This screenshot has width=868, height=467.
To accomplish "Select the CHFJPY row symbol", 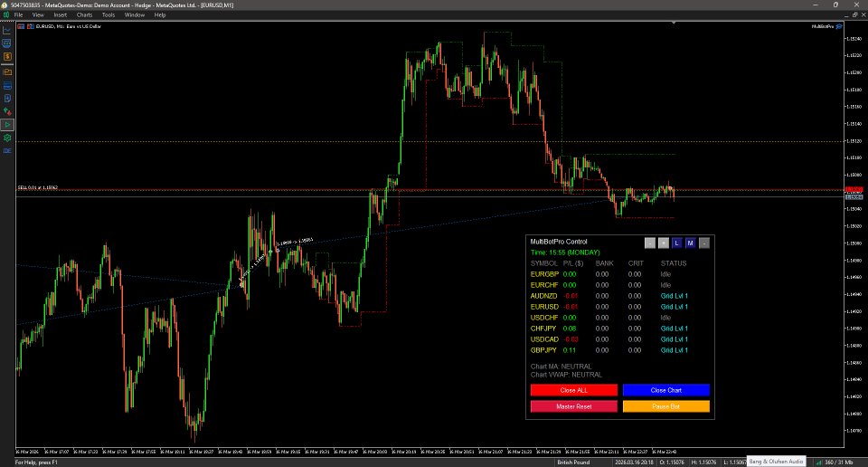I will 543,329.
